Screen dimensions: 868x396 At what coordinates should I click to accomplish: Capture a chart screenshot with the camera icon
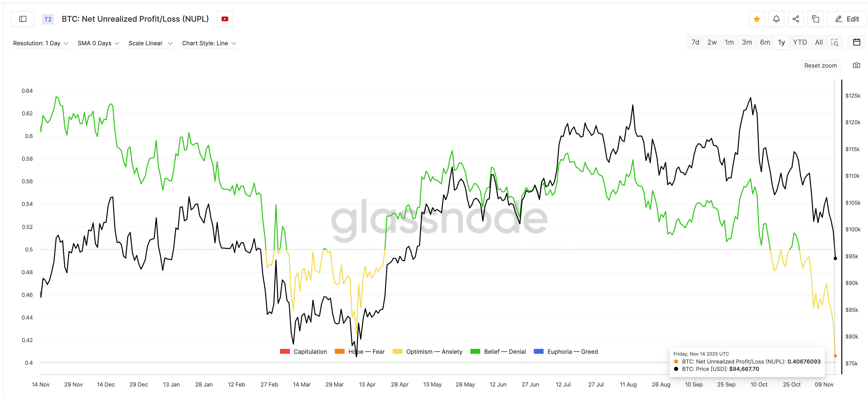[x=857, y=65]
